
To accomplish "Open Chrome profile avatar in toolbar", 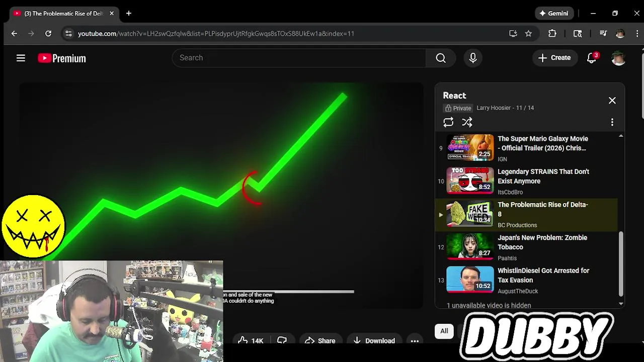I will point(620,34).
